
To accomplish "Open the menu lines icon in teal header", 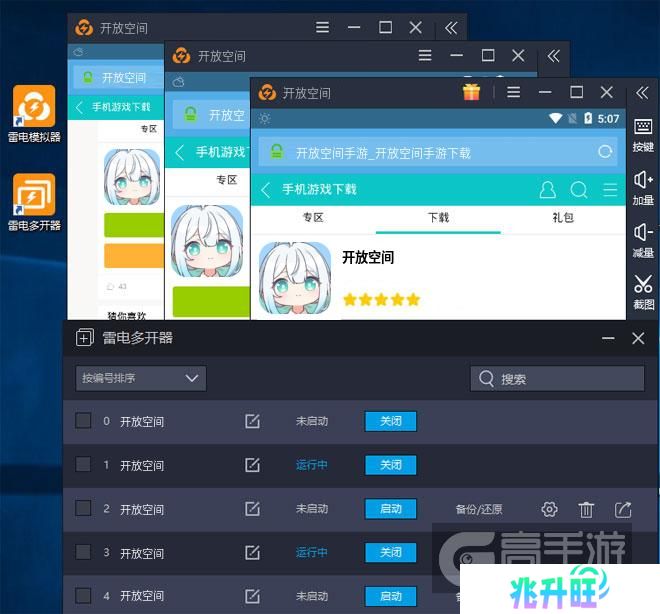I will 610,190.
